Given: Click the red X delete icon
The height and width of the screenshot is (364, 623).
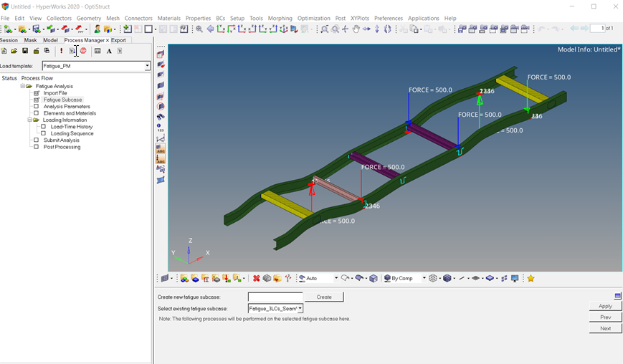Looking at the screenshot, I should (x=256, y=278).
